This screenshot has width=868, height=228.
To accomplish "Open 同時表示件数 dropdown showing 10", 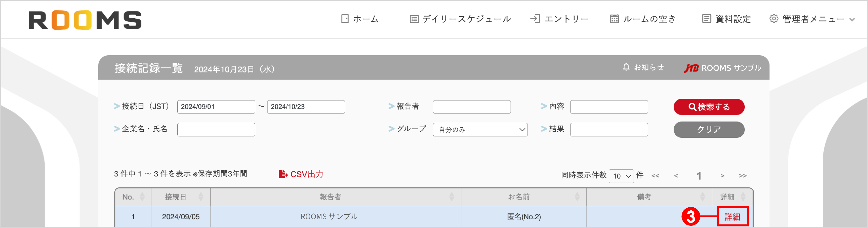I will 621,176.
